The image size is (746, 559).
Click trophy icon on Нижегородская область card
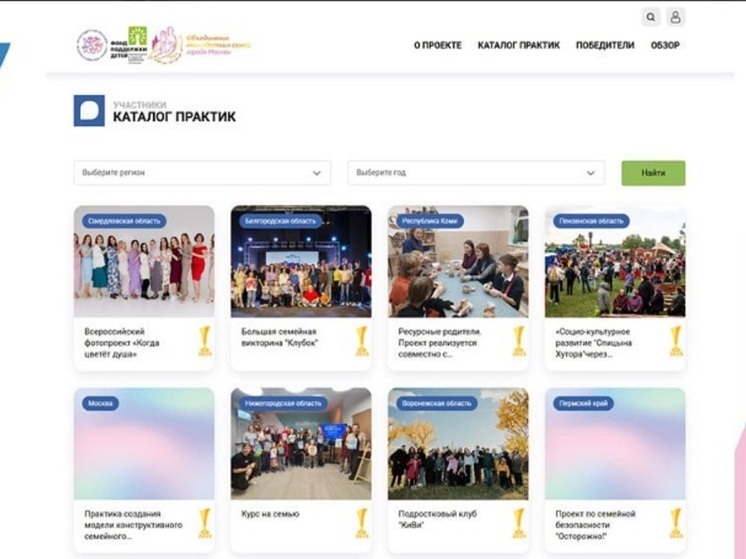(x=362, y=523)
